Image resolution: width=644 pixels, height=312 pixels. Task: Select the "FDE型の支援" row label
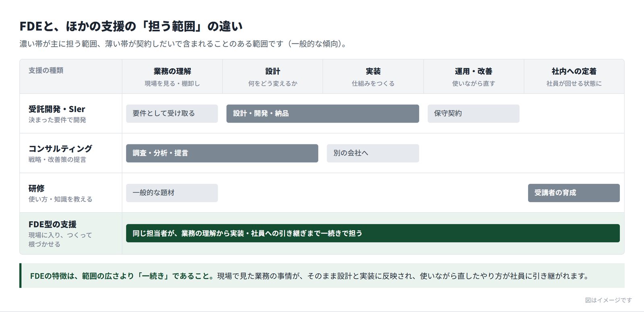pyautogui.click(x=52, y=224)
